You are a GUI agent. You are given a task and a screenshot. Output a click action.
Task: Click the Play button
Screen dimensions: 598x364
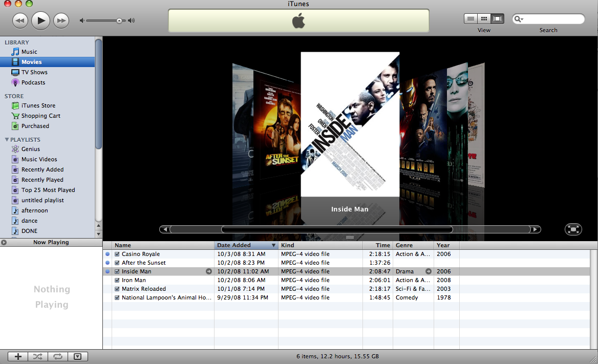[x=40, y=20]
